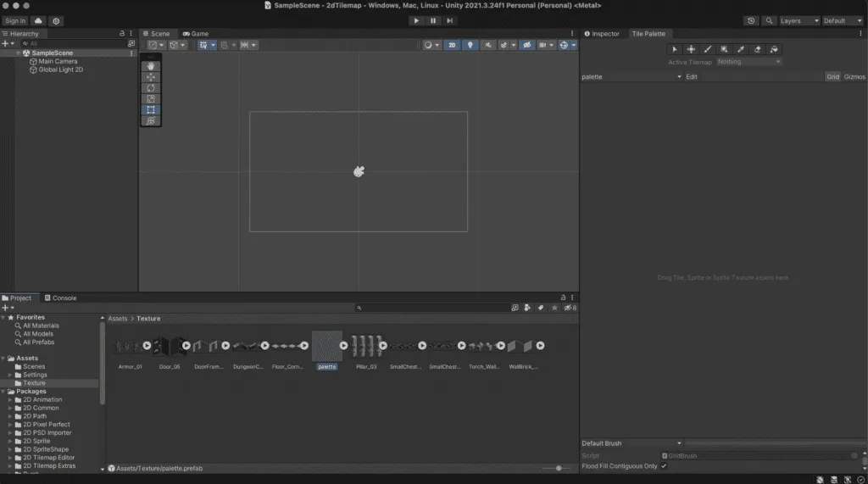Switch to the Game tab

[x=196, y=34]
